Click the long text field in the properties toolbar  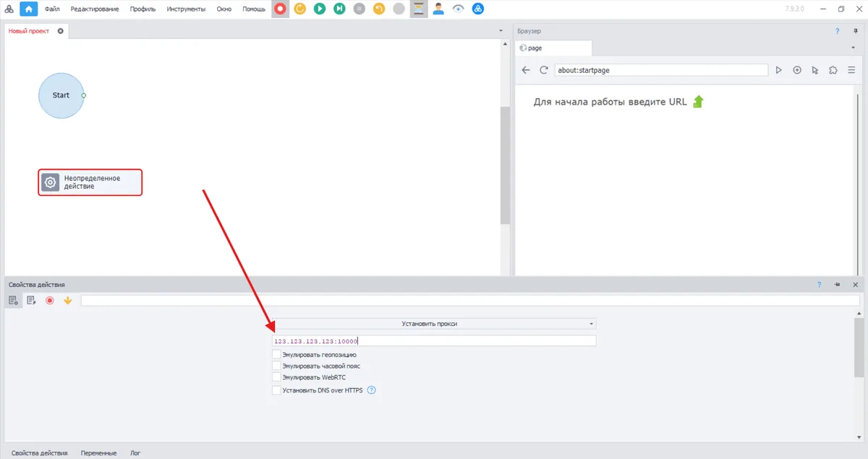pyautogui.click(x=470, y=300)
